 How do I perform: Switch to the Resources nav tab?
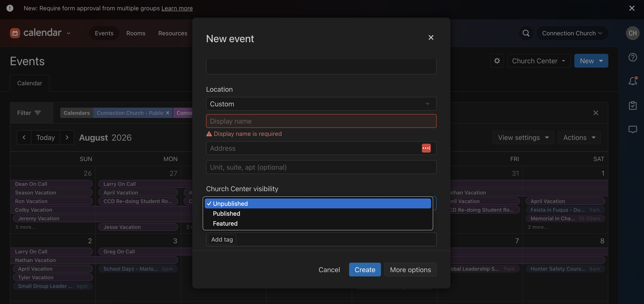click(x=173, y=33)
